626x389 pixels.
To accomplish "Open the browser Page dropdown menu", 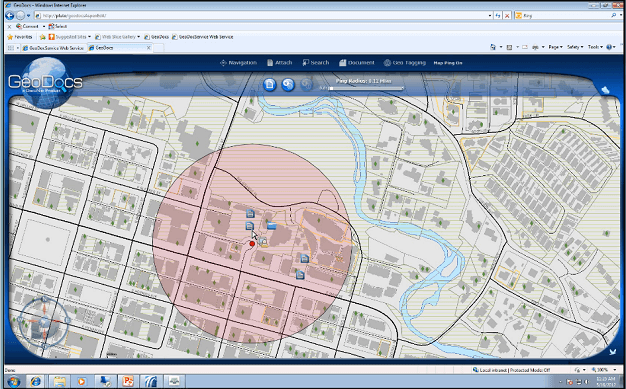I will [555, 47].
